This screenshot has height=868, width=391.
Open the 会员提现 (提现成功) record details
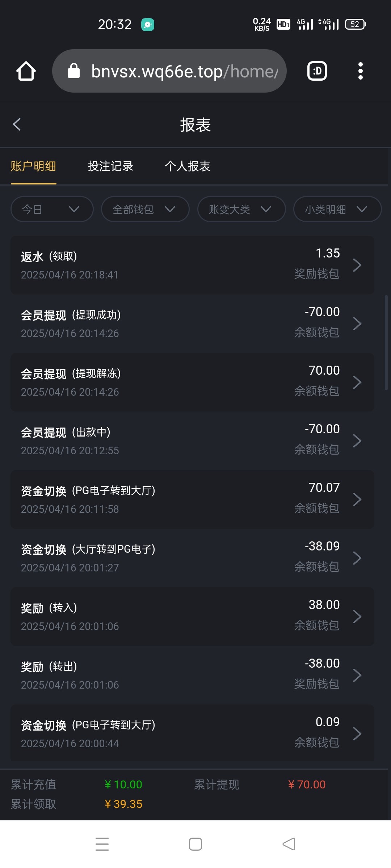point(192,324)
